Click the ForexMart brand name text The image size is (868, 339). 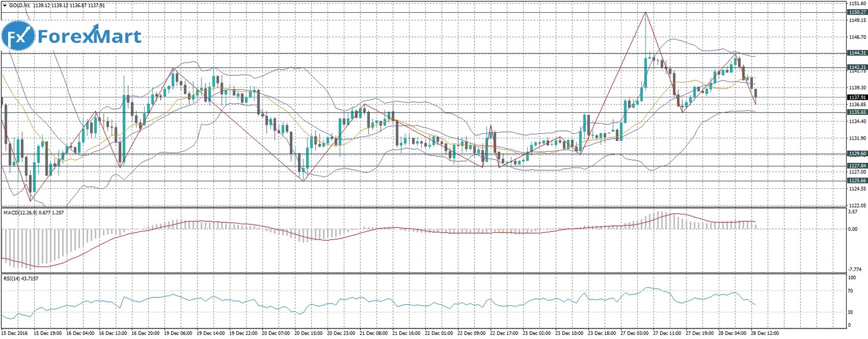click(x=90, y=37)
